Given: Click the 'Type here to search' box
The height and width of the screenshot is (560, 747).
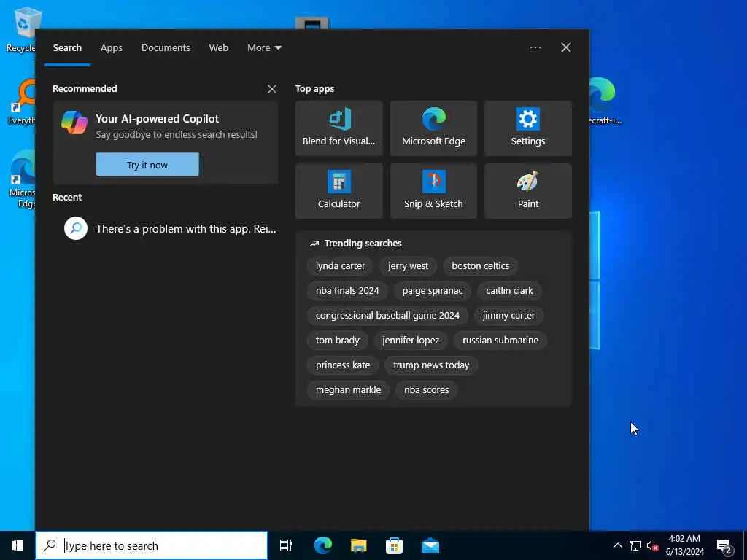Looking at the screenshot, I should pyautogui.click(x=152, y=545).
